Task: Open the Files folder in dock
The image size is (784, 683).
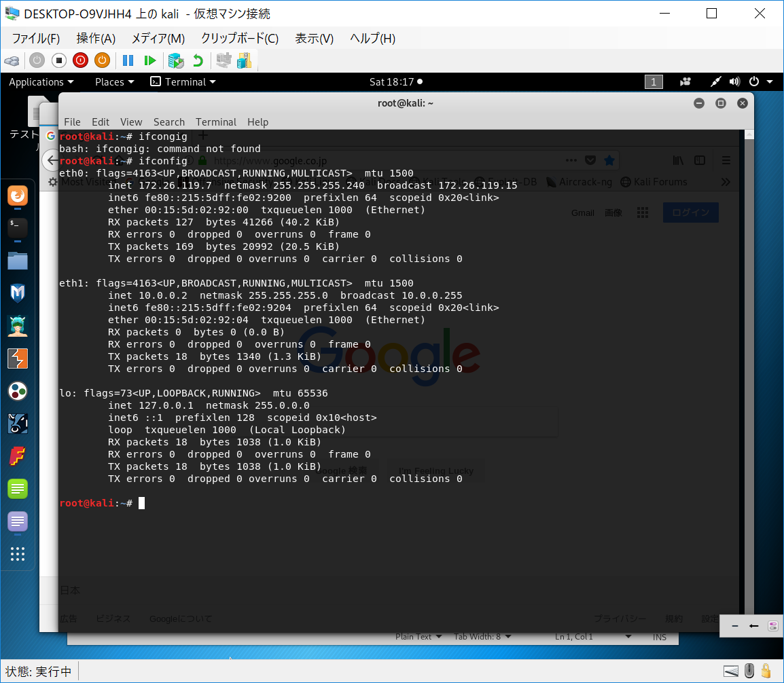Action: pyautogui.click(x=18, y=260)
